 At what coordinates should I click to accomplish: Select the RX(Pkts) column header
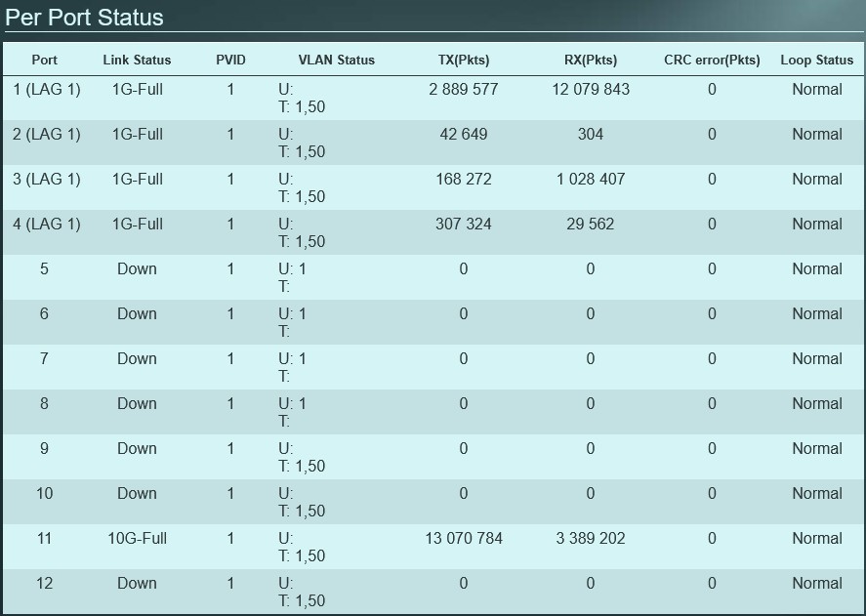point(591,60)
